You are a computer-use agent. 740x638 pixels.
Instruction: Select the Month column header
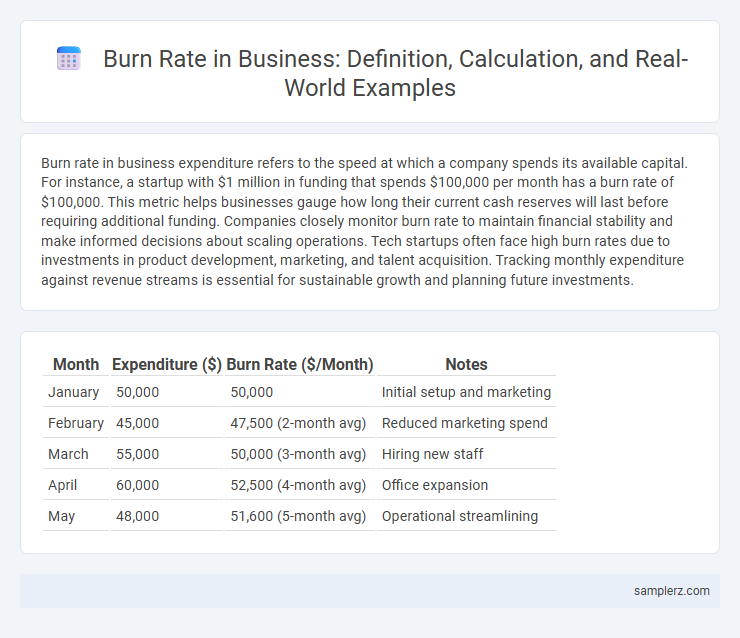pyautogui.click(x=76, y=364)
